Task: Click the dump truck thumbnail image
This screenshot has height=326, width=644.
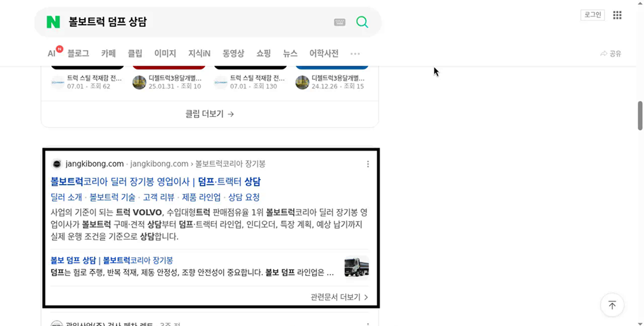Action: pyautogui.click(x=356, y=267)
